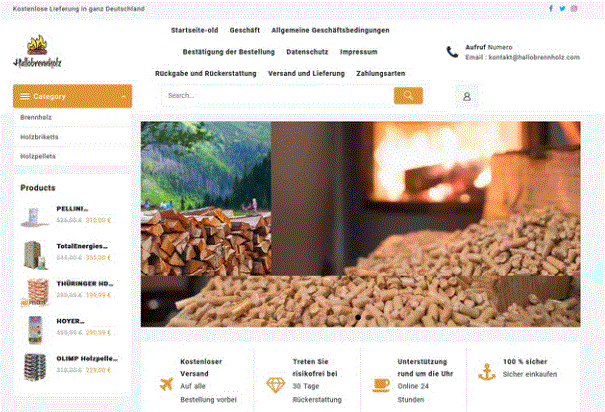Screen dimensions: 605x412
Task: Go to Versand und Lieferung page
Action: pos(306,73)
